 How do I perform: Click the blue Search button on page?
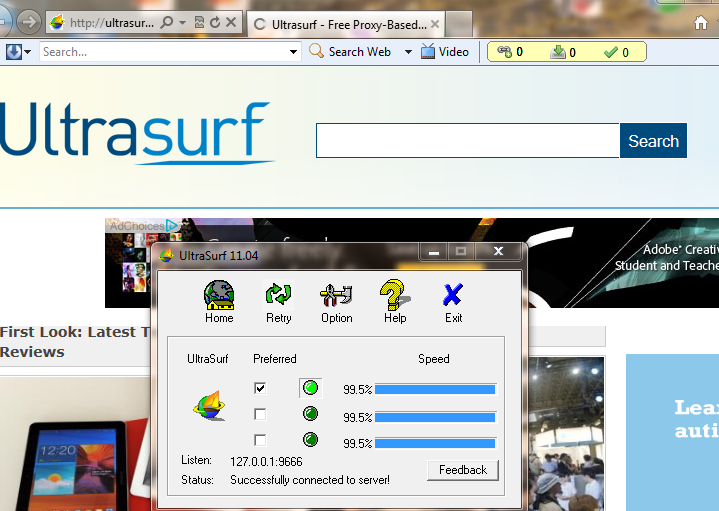pos(653,141)
